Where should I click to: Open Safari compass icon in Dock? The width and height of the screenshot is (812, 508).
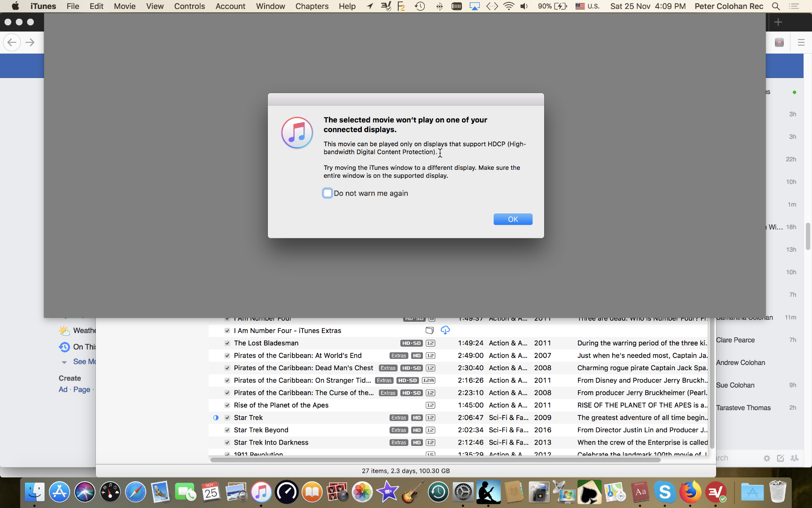tap(135, 492)
